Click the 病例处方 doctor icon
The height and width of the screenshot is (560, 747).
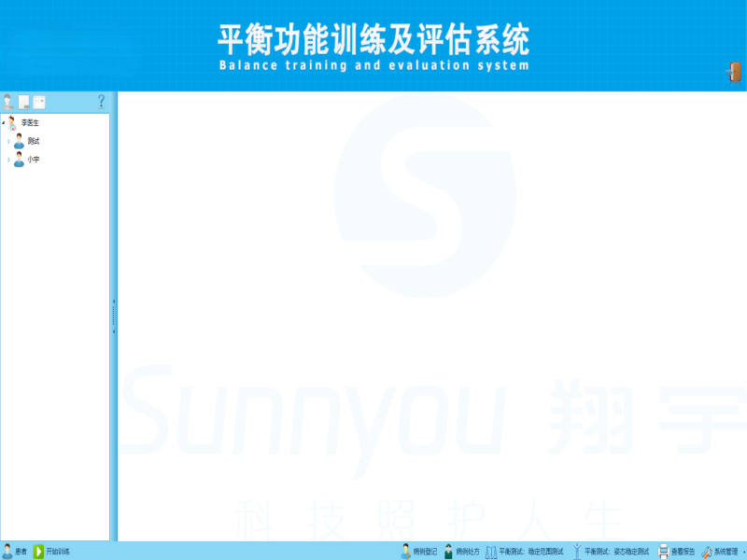point(448,552)
